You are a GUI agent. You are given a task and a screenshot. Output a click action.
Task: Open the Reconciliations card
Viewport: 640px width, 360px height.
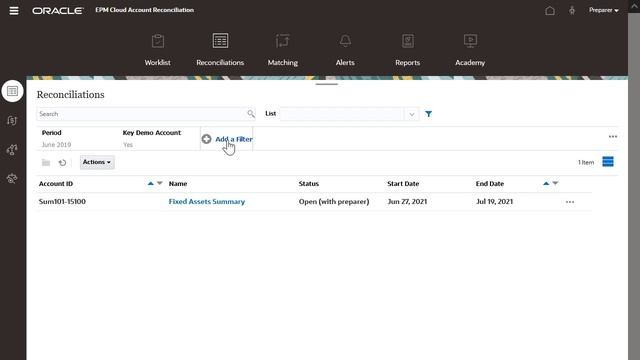[x=220, y=50]
